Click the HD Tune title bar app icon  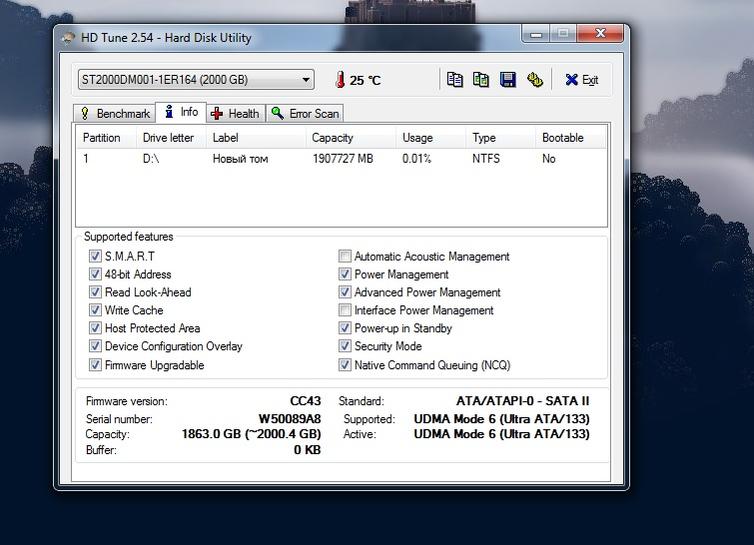click(x=69, y=38)
